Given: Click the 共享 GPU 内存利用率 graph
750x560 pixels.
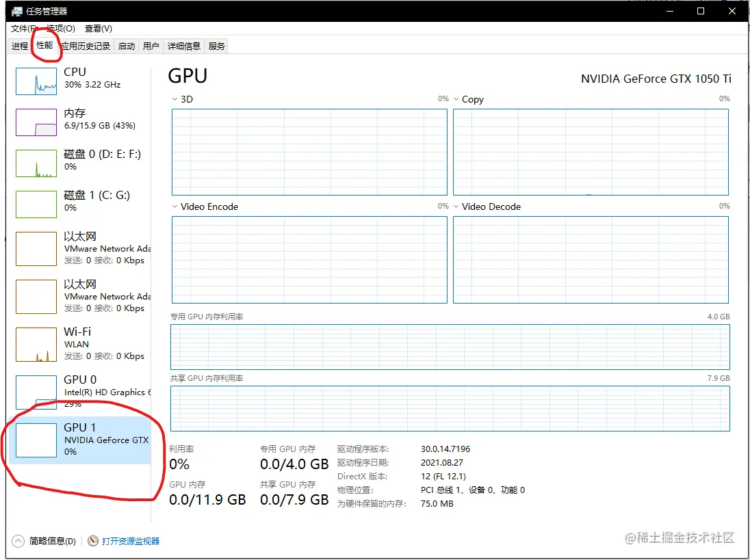Looking at the screenshot, I should point(450,408).
